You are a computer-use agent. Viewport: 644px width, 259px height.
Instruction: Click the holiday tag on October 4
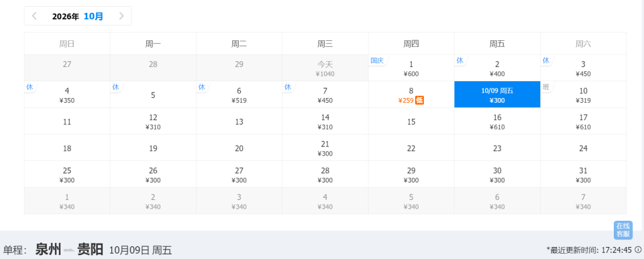point(30,87)
